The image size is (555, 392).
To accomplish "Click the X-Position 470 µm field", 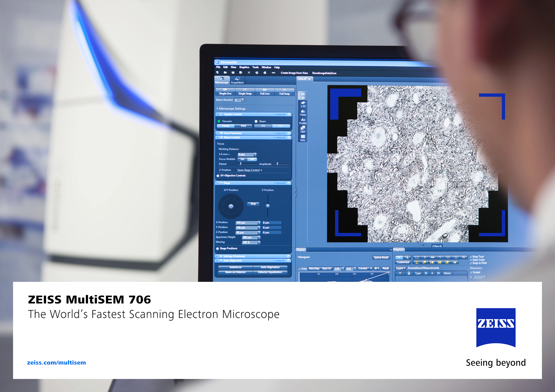I will point(246,223).
